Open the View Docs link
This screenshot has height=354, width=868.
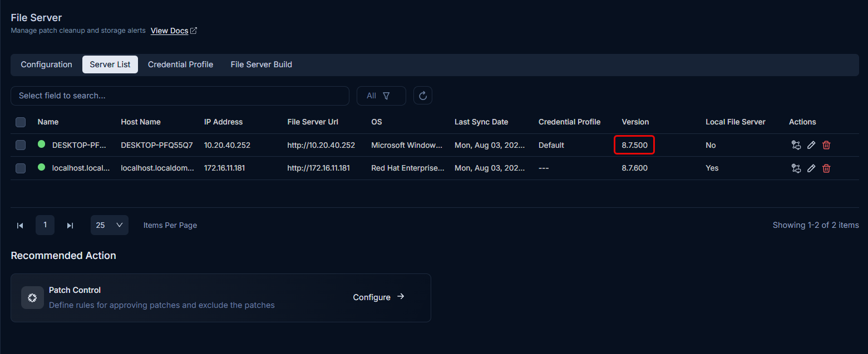coord(169,31)
